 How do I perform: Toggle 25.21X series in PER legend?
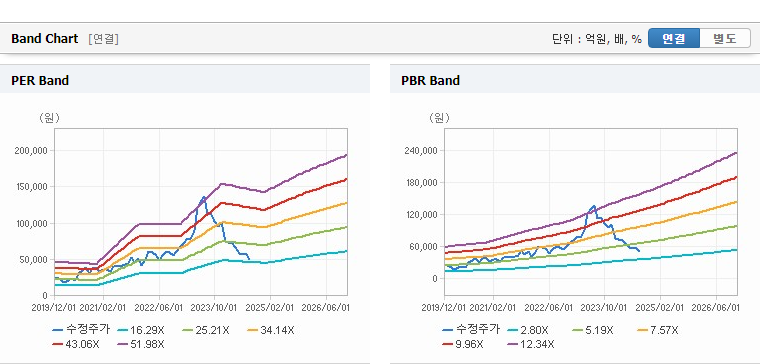(206, 330)
